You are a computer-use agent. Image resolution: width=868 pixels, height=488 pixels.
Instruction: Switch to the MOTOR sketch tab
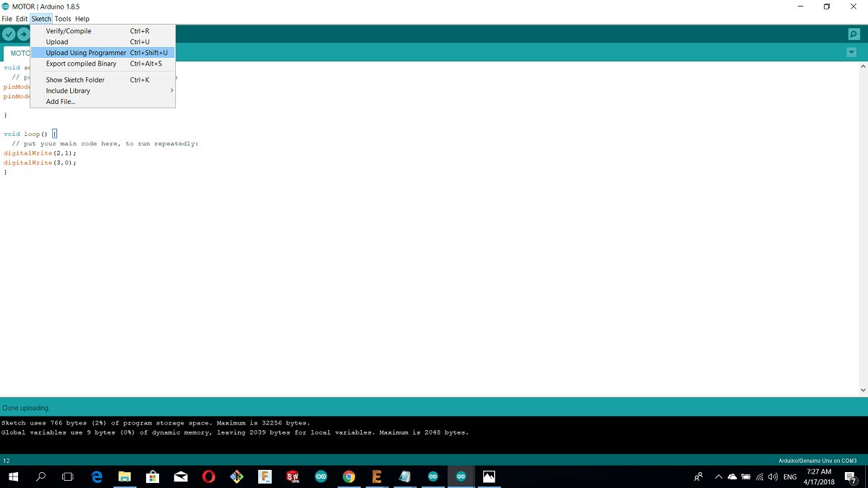17,53
